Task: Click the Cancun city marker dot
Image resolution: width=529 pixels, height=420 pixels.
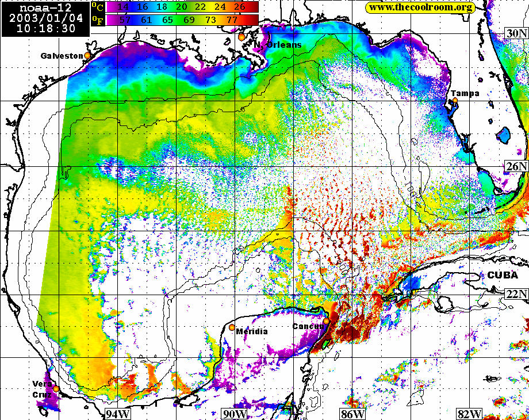Action: (326, 321)
